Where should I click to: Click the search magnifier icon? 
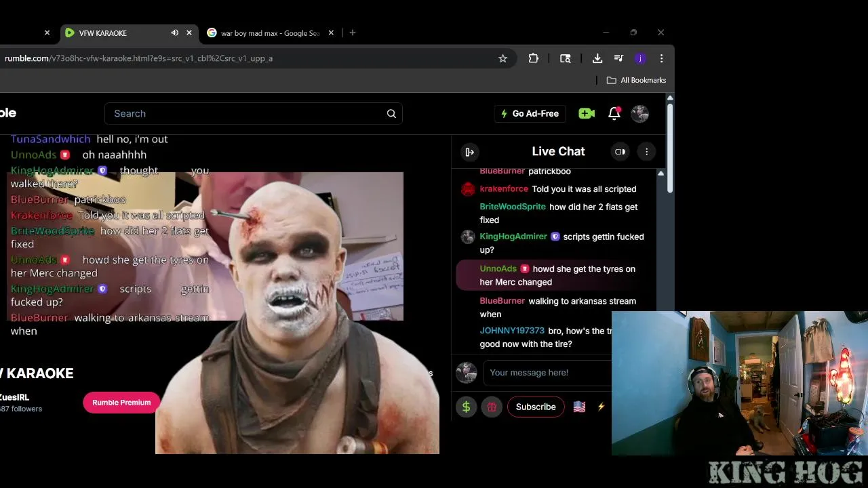click(391, 113)
